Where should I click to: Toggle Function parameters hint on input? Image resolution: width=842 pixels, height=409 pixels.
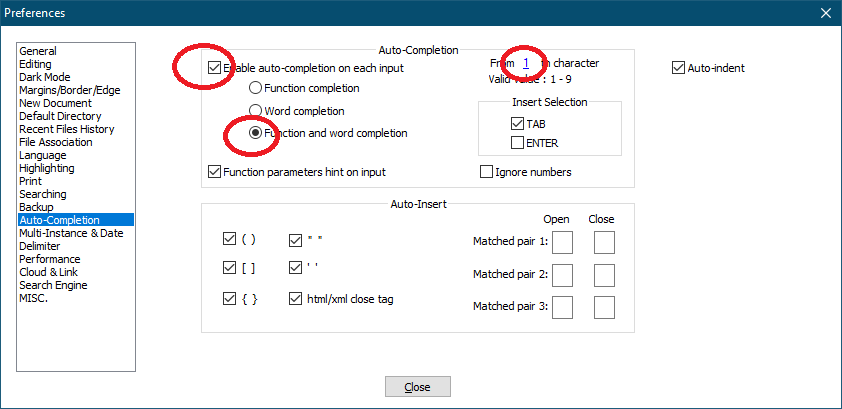(214, 172)
